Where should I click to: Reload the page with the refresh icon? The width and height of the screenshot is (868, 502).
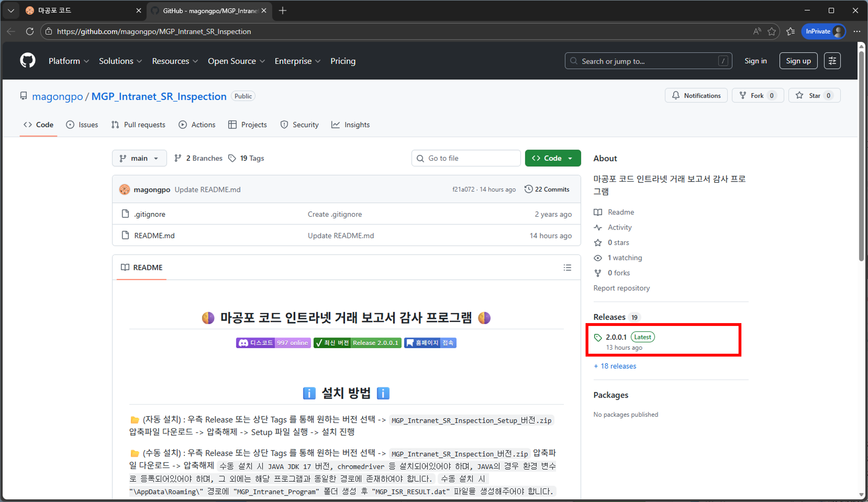[30, 31]
